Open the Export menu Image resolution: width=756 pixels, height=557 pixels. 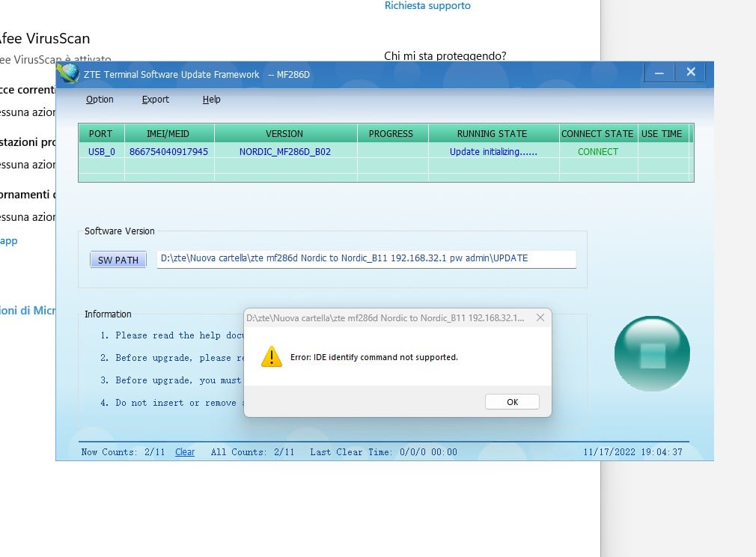click(155, 100)
